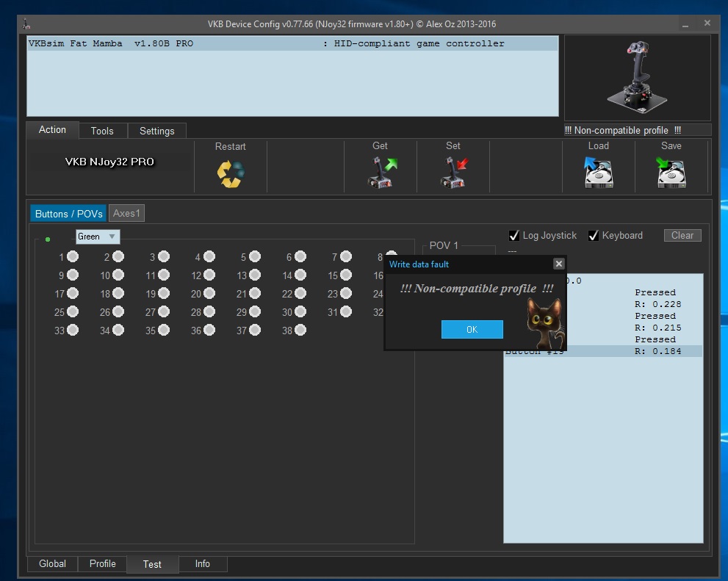The height and width of the screenshot is (581, 728).
Task: Open the Profile bottom tab
Action: point(102,563)
